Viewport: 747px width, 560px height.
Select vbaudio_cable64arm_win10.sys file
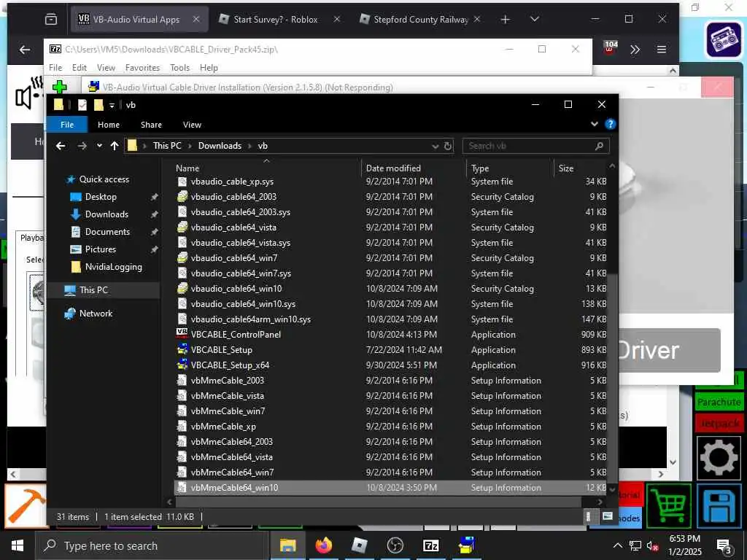(251, 319)
